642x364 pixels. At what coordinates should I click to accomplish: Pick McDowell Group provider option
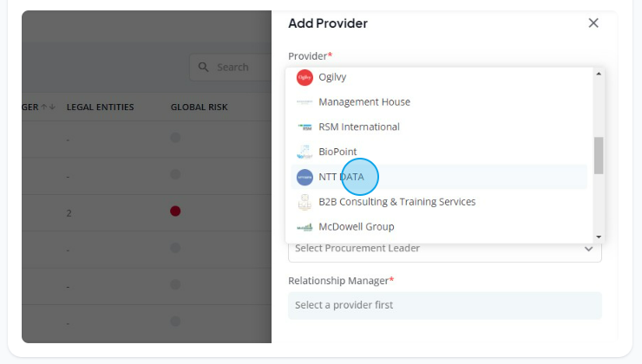click(x=439, y=226)
